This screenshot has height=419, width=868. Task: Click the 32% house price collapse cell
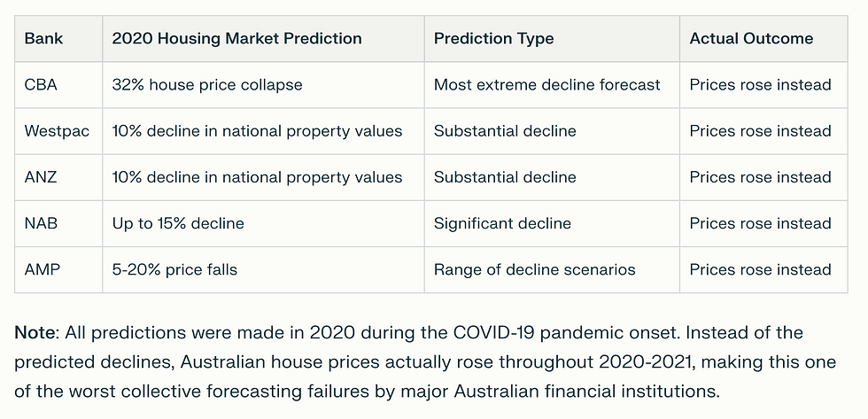207,85
